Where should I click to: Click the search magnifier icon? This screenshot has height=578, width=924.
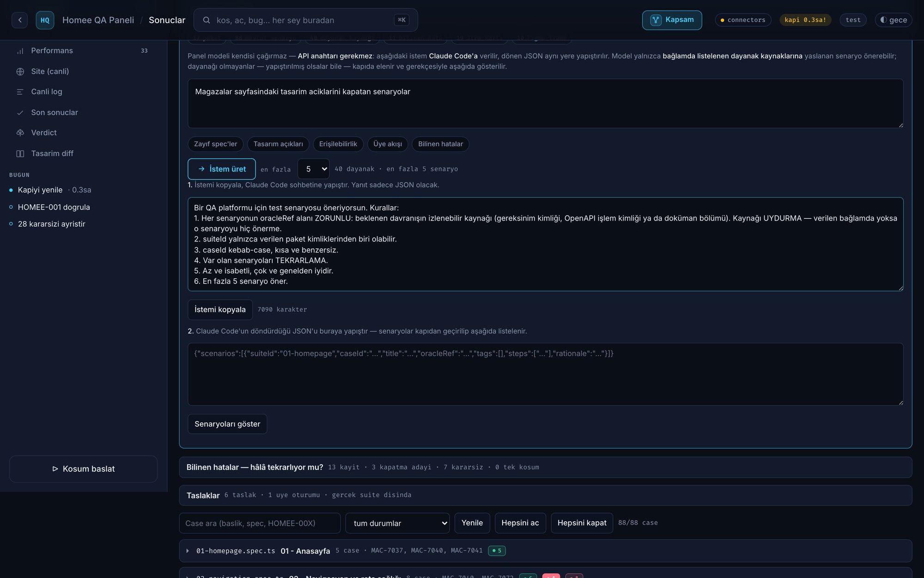point(207,20)
